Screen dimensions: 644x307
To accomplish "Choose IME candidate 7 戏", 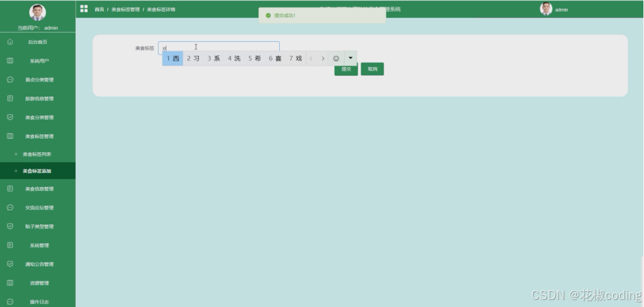I will tap(296, 58).
